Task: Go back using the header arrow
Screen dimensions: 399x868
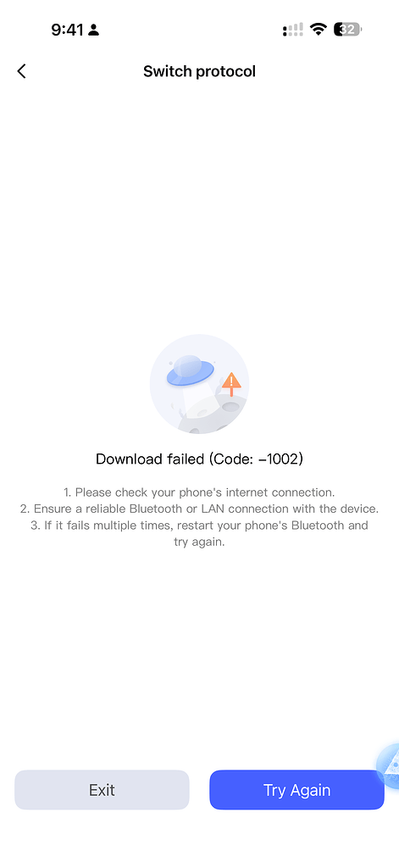Action: point(21,71)
